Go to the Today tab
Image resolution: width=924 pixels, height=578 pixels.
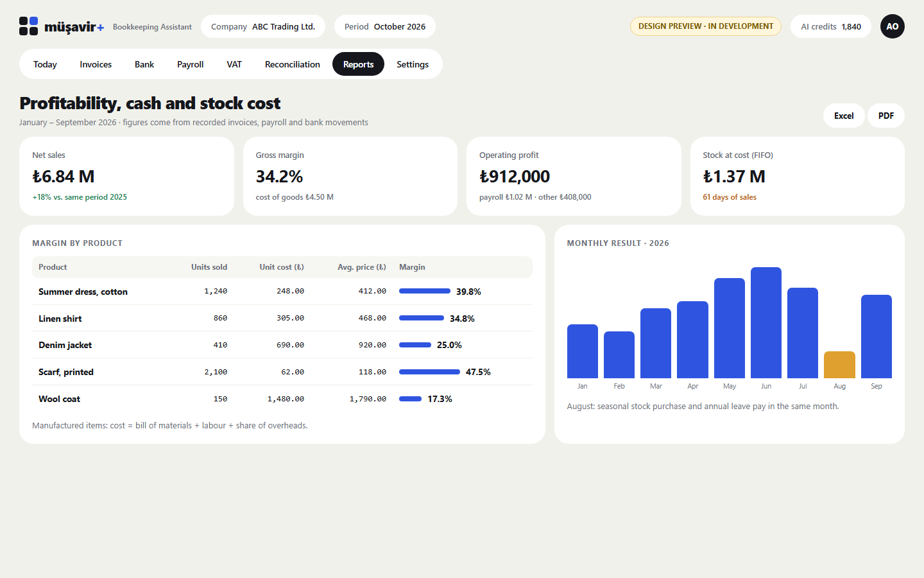click(x=45, y=64)
